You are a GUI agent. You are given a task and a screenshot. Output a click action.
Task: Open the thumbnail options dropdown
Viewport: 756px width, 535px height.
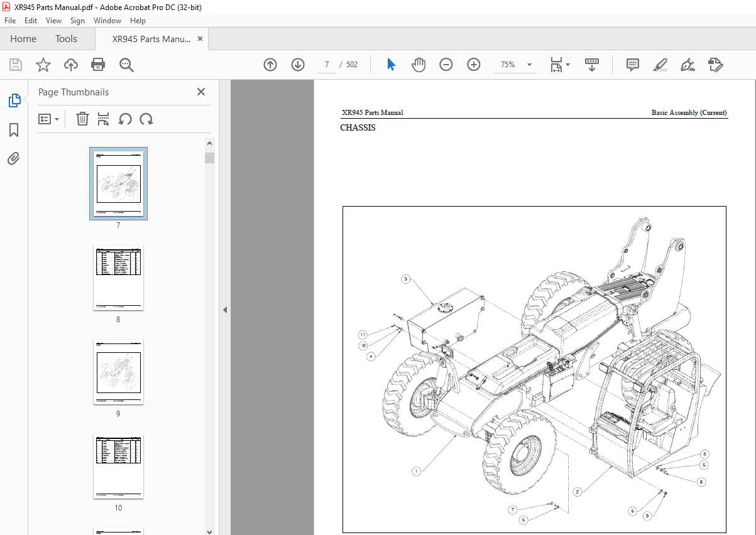pos(49,119)
